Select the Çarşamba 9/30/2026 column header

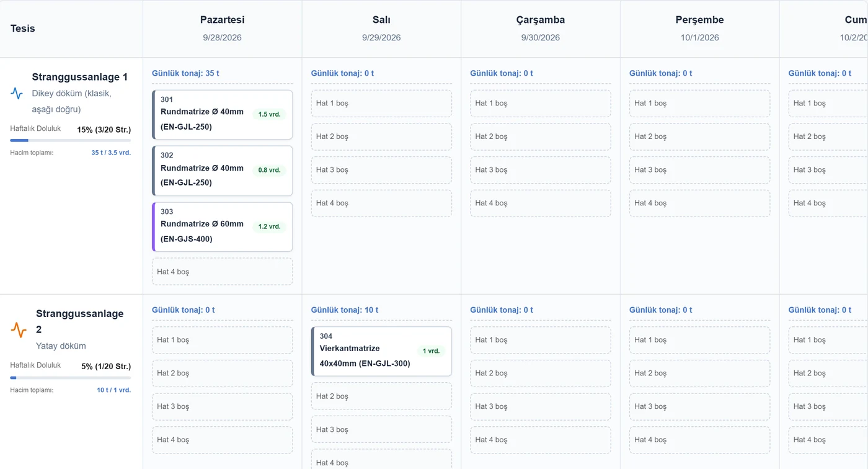541,29
